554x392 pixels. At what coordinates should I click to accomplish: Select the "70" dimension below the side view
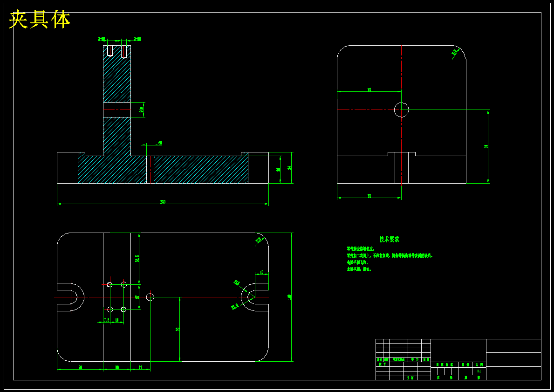369,196
